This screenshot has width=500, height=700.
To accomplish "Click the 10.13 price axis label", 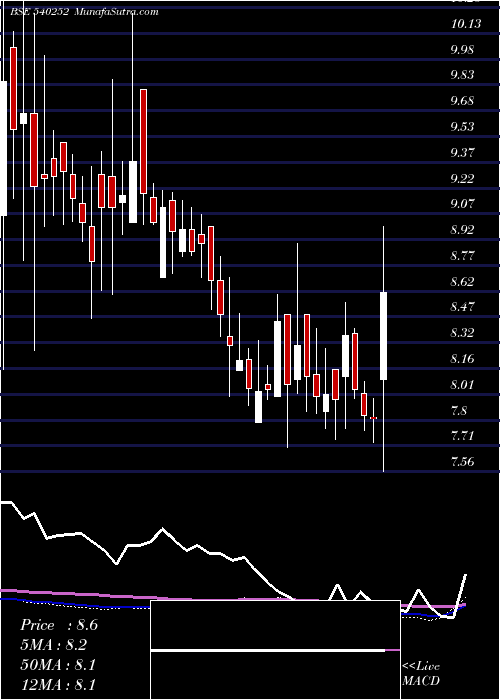I will [x=466, y=24].
